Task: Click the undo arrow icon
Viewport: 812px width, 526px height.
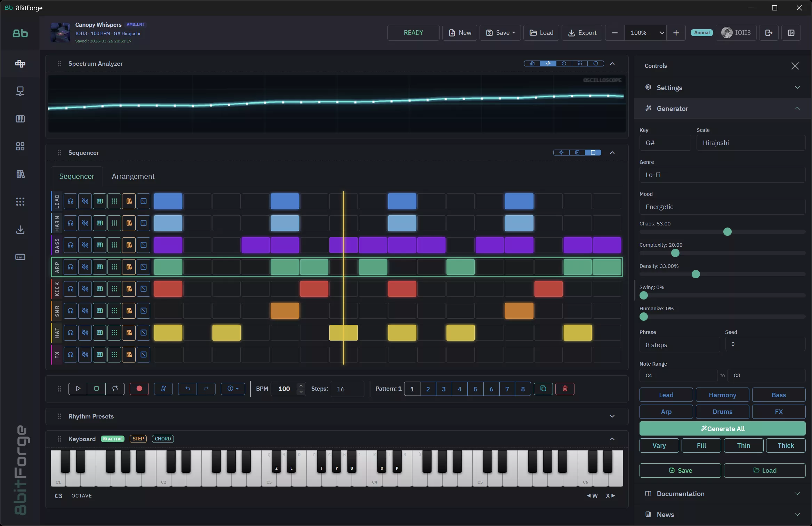Action: tap(187, 389)
